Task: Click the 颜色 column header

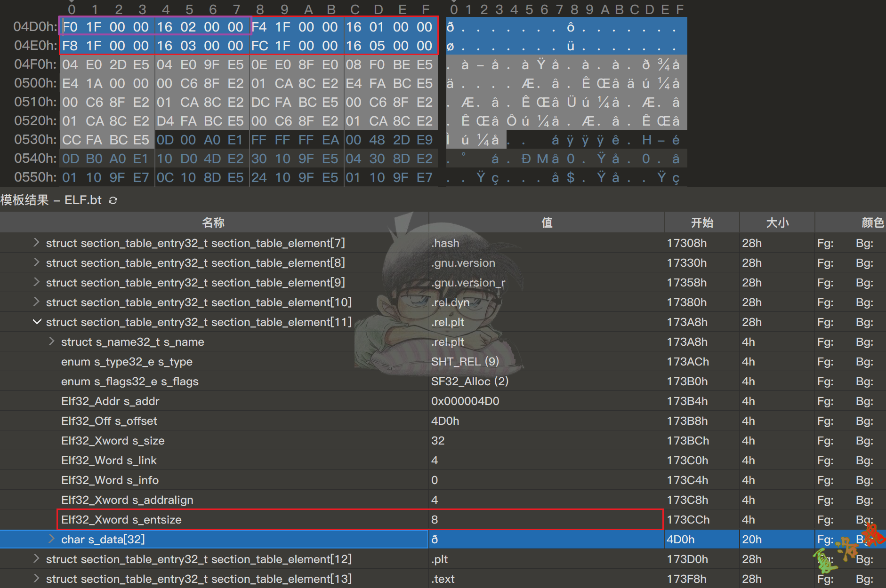Action: [872, 222]
